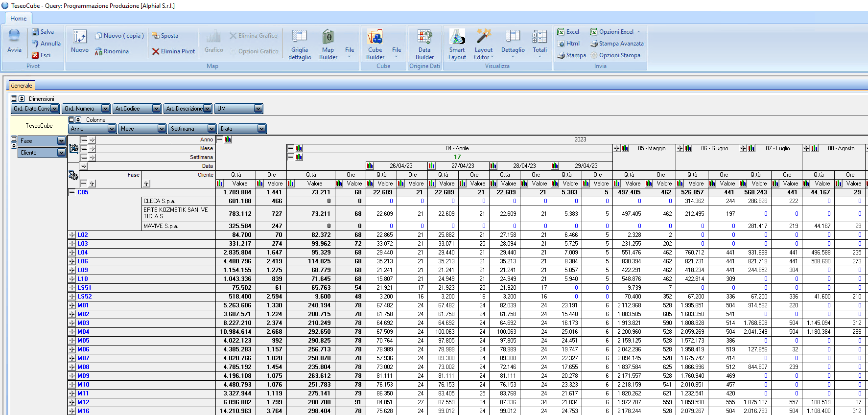This screenshot has height=415, width=868.
Task: Undo changes with Annulla
Action: pyautogui.click(x=46, y=44)
